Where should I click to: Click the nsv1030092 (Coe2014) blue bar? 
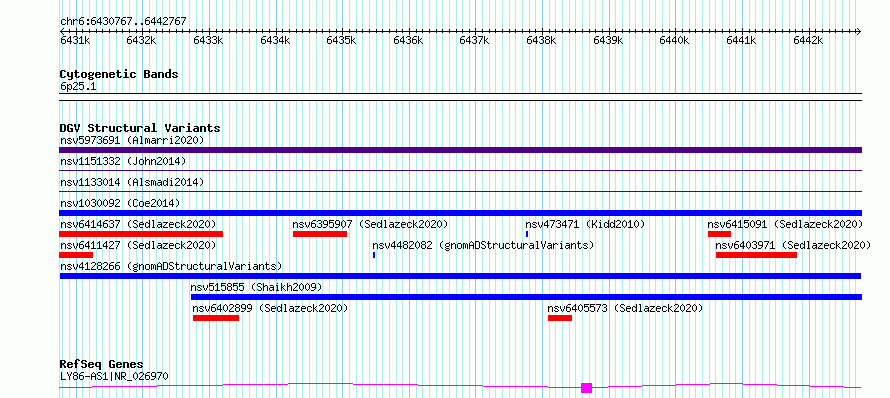(460, 213)
